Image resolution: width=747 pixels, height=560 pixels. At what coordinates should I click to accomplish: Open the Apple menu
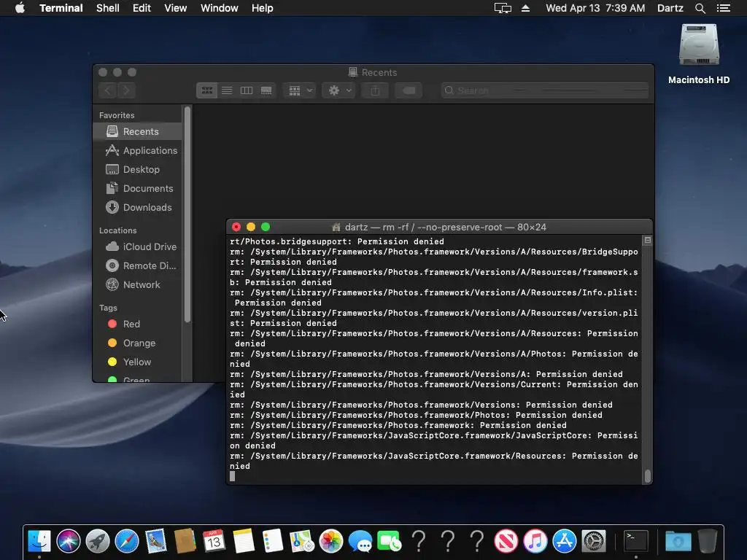coord(20,8)
